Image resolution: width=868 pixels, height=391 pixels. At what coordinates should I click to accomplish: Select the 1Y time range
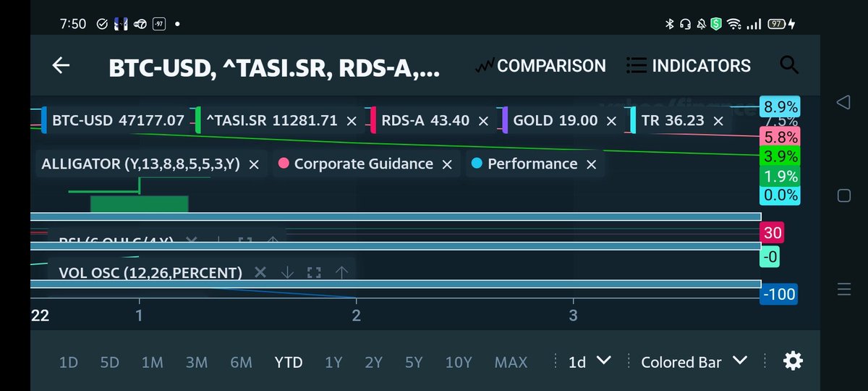(333, 362)
